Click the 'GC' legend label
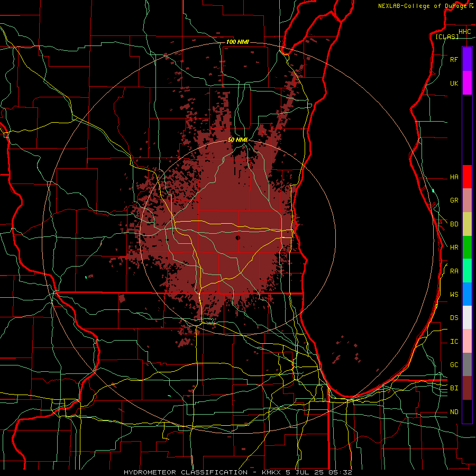The height and width of the screenshot is (476, 476). (454, 365)
